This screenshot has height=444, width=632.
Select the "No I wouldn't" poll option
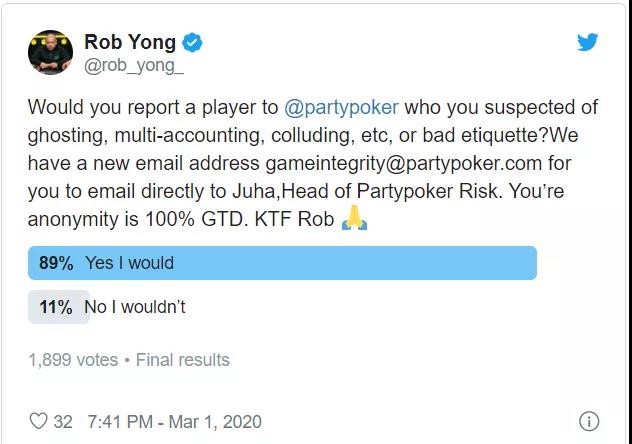tap(135, 307)
